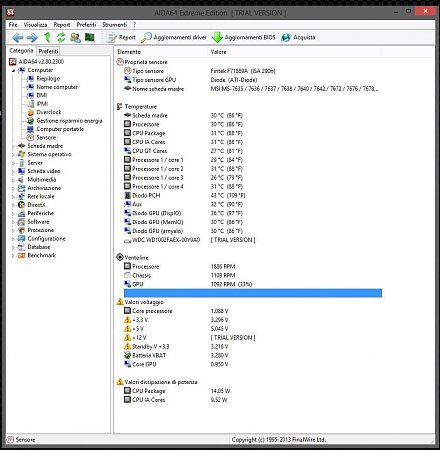
Task: Click the Software tree icon
Action: tap(21, 222)
